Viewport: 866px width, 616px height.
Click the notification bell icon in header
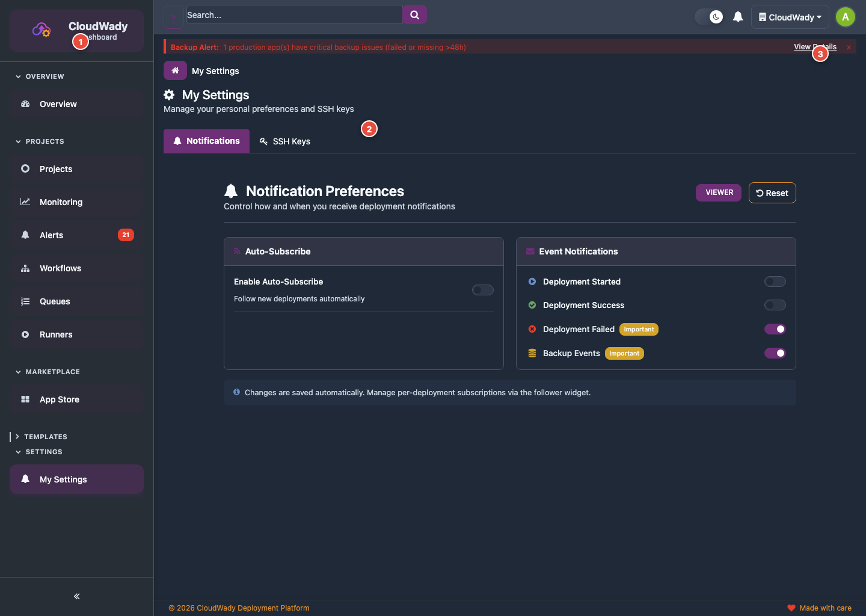[x=738, y=17]
